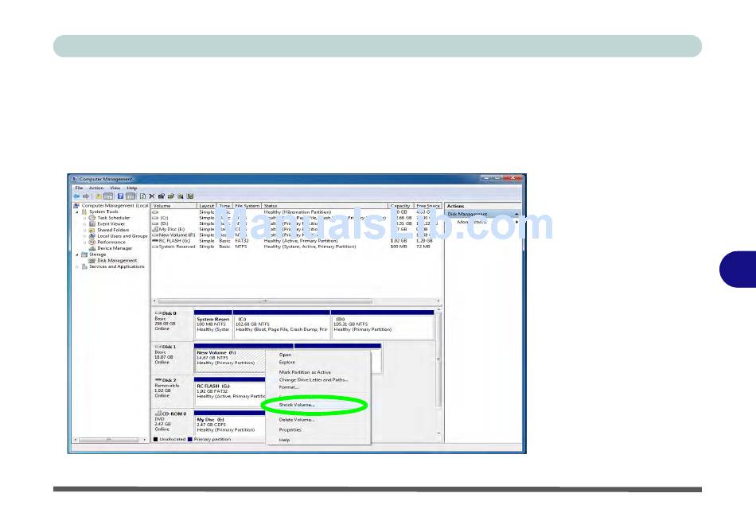Click the console tree horizontal scrollbar
The image size is (756, 532).
[110, 440]
